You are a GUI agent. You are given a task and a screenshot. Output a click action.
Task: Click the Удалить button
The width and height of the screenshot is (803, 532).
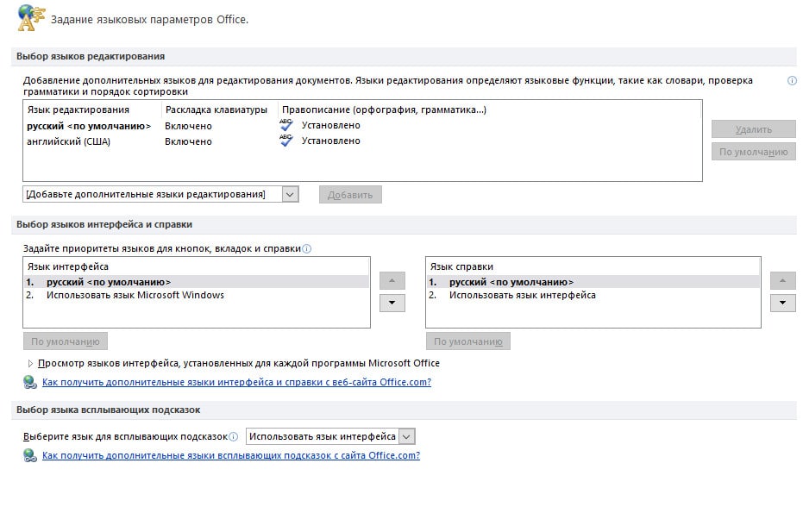point(753,129)
